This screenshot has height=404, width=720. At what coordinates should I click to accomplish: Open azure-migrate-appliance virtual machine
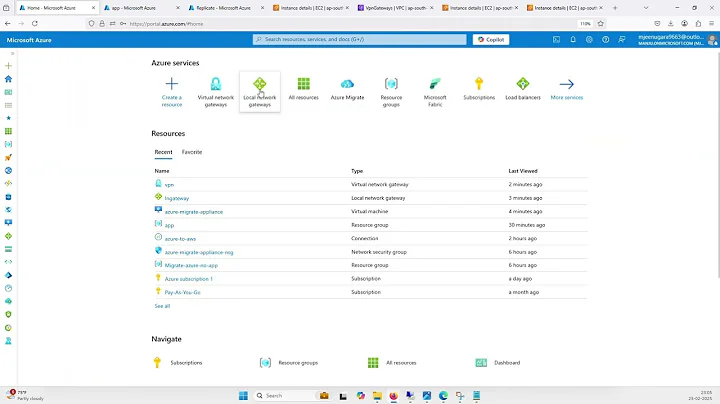pos(194,212)
